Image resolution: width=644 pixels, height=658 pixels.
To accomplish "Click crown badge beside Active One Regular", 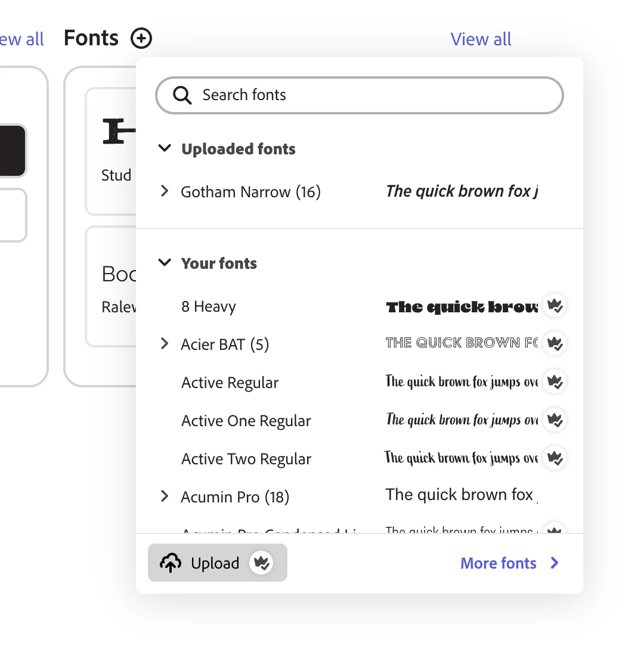I will click(x=555, y=420).
